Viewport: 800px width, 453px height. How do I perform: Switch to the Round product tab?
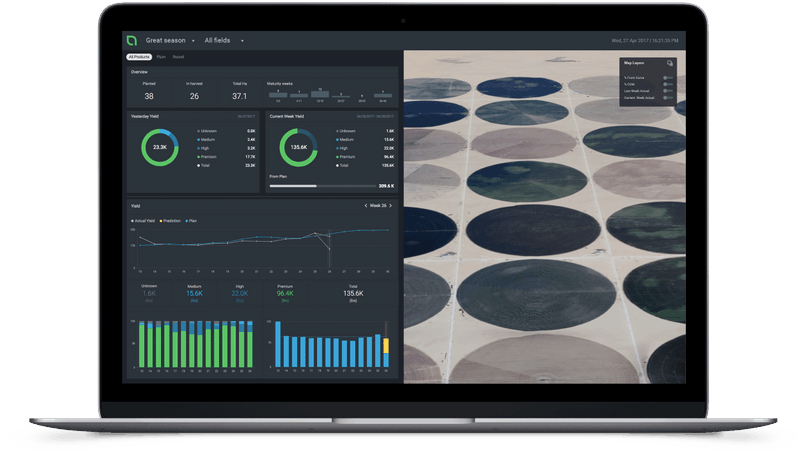coord(178,57)
